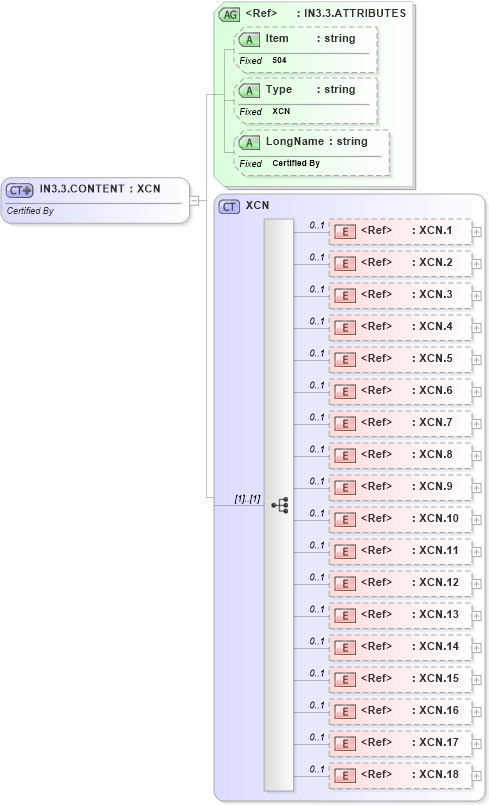Click the E icon of XCN.6
This screenshot has width=489, height=805.
click(345, 392)
